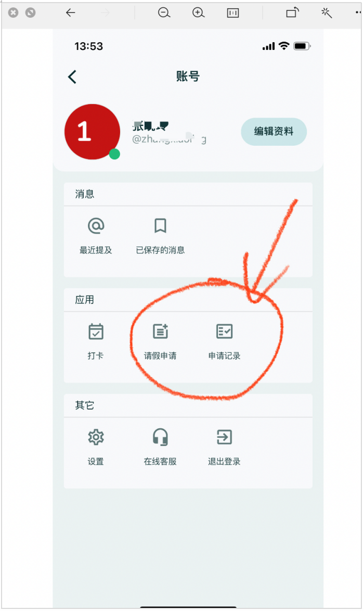
Task: Click the @zhang username text
Action: (170, 139)
